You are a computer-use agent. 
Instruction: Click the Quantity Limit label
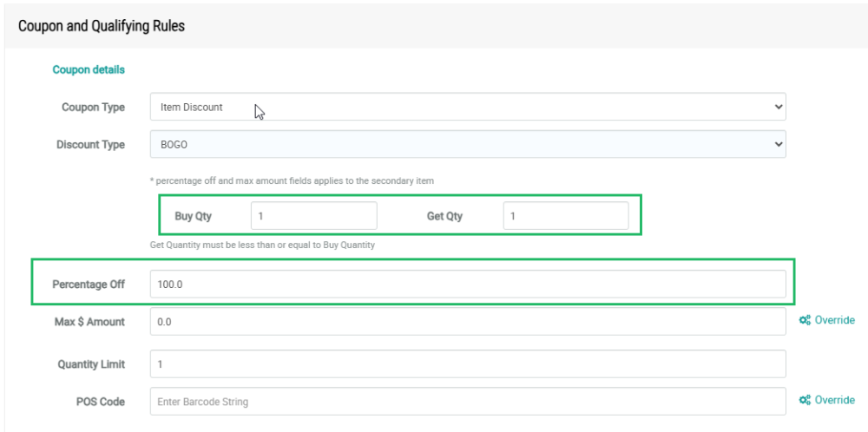[91, 364]
